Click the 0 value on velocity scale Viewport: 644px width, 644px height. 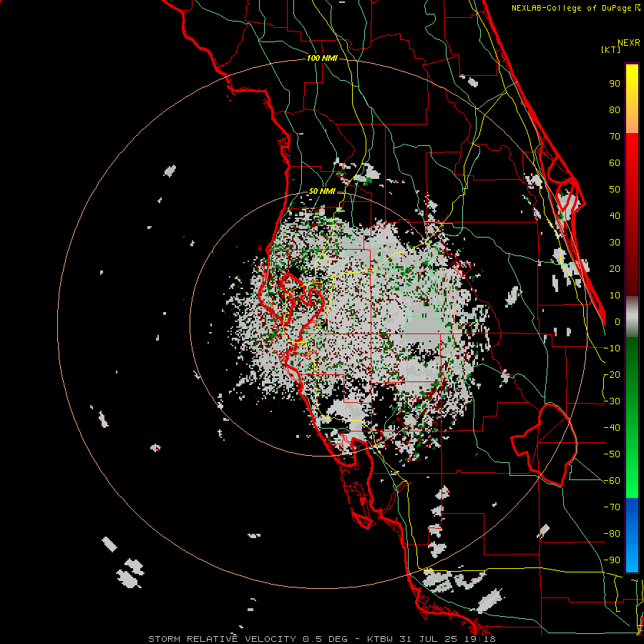618,322
